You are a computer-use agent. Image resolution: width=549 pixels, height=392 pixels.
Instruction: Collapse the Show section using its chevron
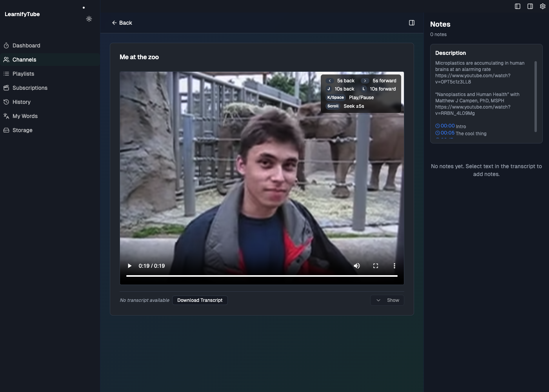378,300
